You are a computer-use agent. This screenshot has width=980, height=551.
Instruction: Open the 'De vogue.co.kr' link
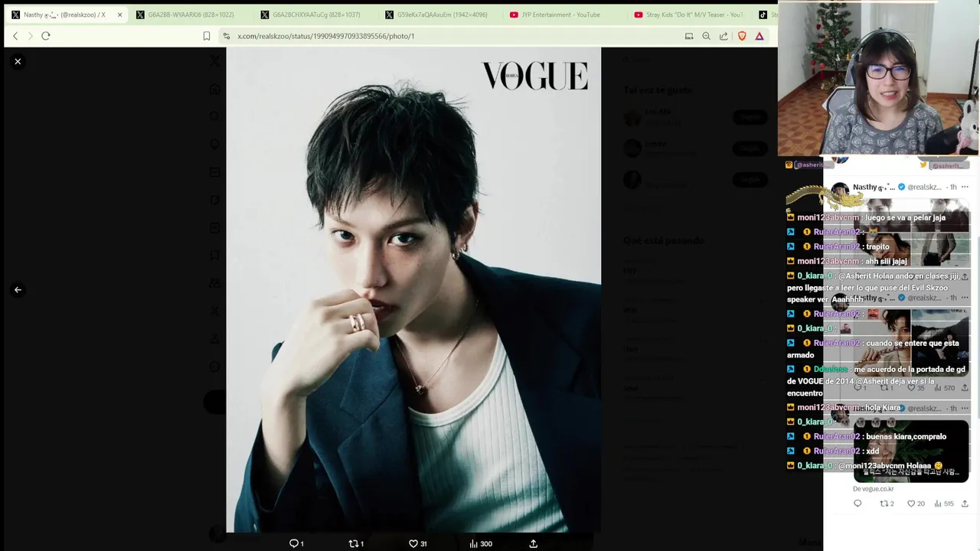coord(874,489)
